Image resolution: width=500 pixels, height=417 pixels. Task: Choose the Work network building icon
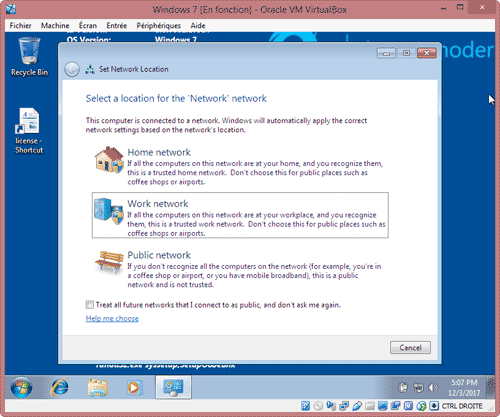[108, 211]
